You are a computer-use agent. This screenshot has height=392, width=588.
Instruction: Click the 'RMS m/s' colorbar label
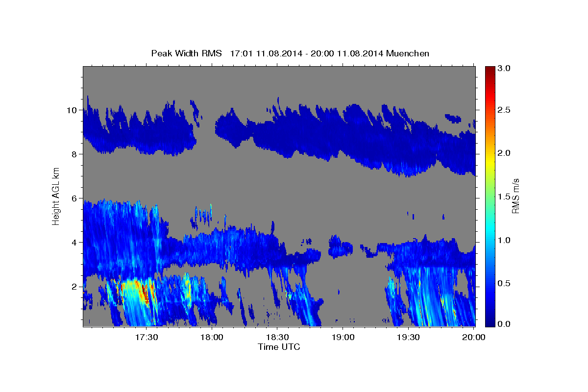pos(515,196)
